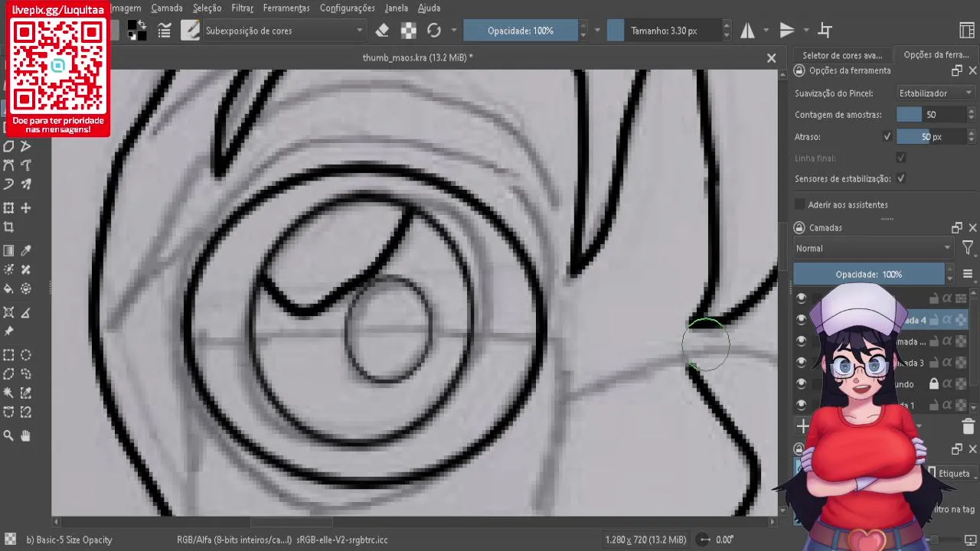Select the Bezier curve tool

8,165
